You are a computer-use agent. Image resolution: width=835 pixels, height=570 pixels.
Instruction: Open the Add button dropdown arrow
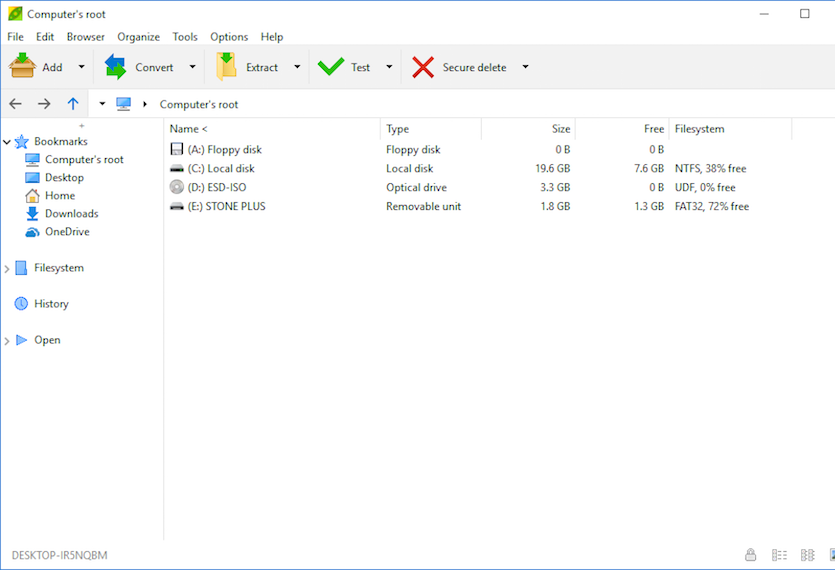coord(81,67)
